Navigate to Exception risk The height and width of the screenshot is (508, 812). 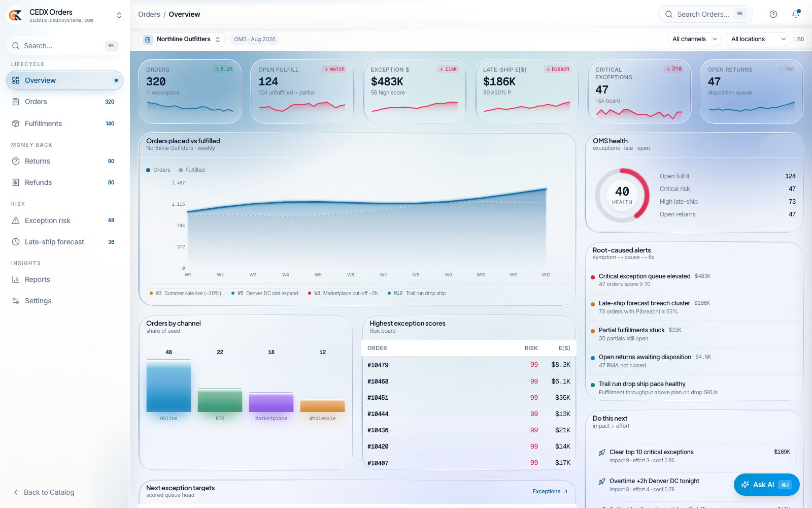(x=64, y=220)
